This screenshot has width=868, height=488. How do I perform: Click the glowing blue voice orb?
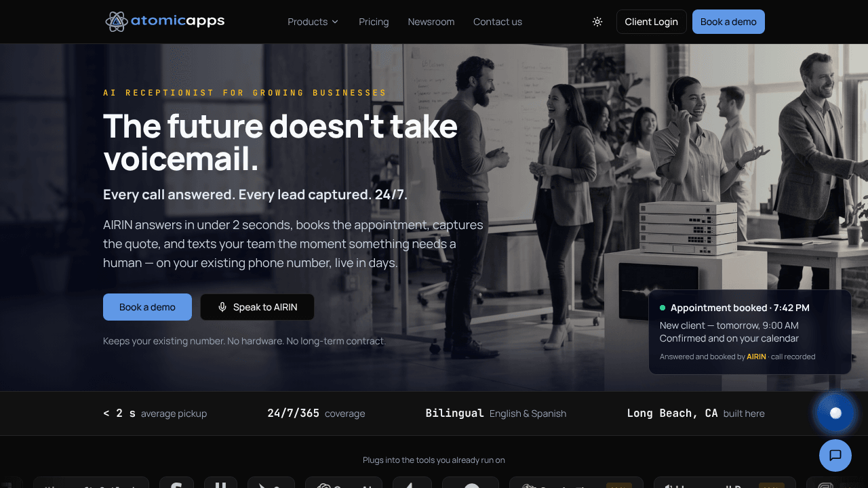(835, 413)
